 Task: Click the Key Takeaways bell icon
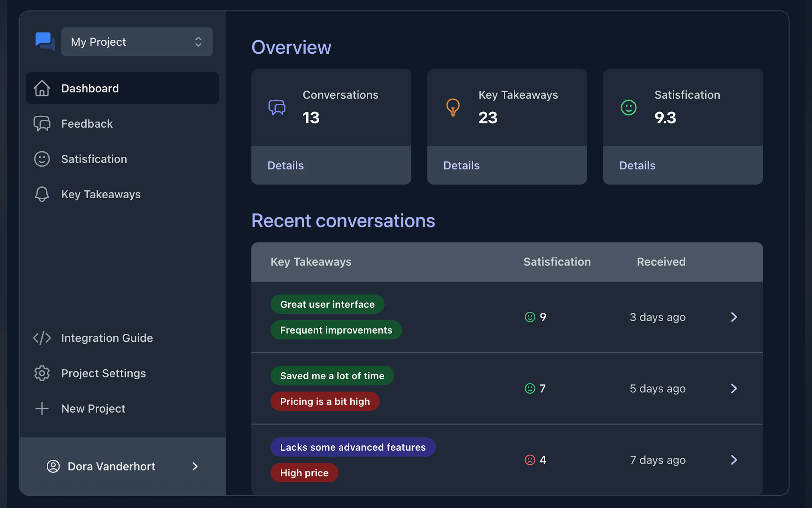tap(42, 194)
